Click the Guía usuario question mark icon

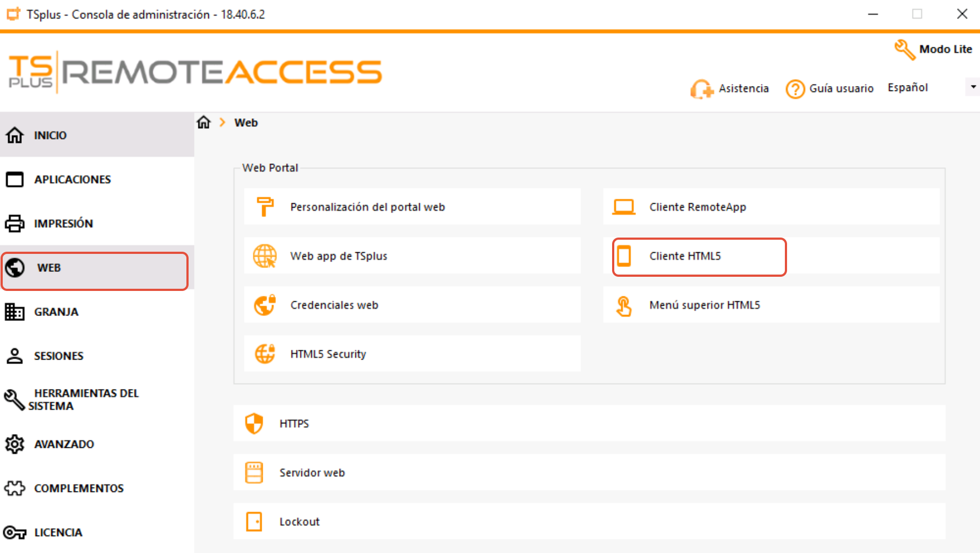(x=795, y=89)
